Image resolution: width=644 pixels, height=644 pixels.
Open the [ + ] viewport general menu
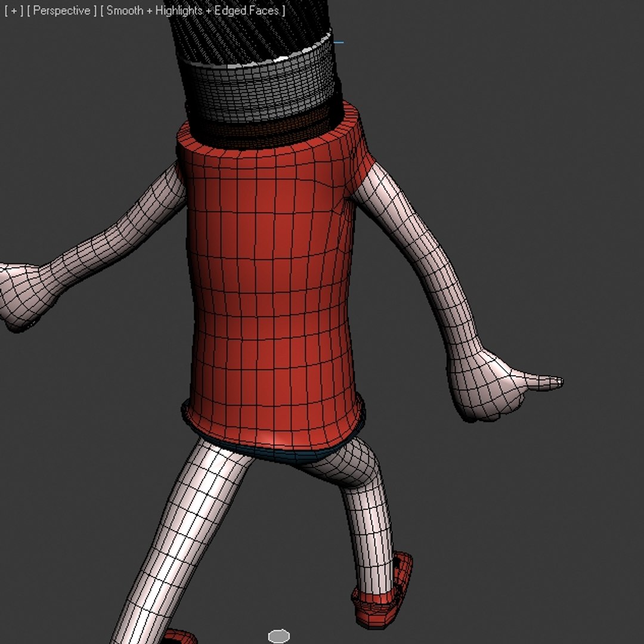coord(14,11)
